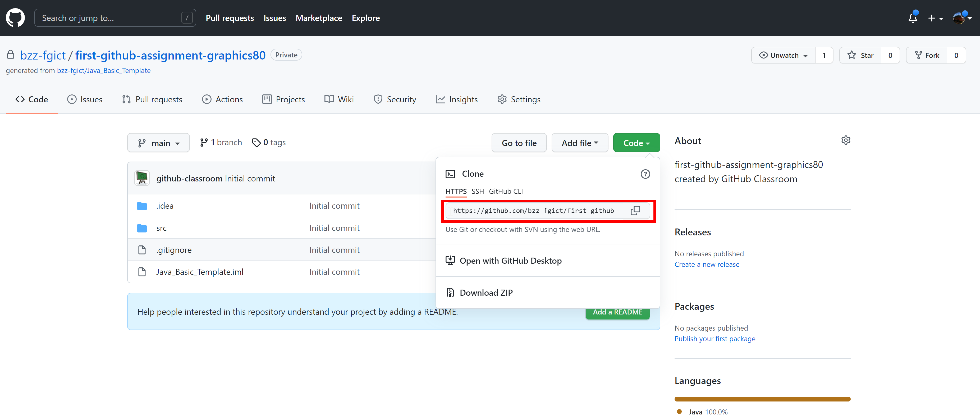980x420 pixels.
Task: Expand the Unwatch dropdown
Action: click(x=783, y=55)
